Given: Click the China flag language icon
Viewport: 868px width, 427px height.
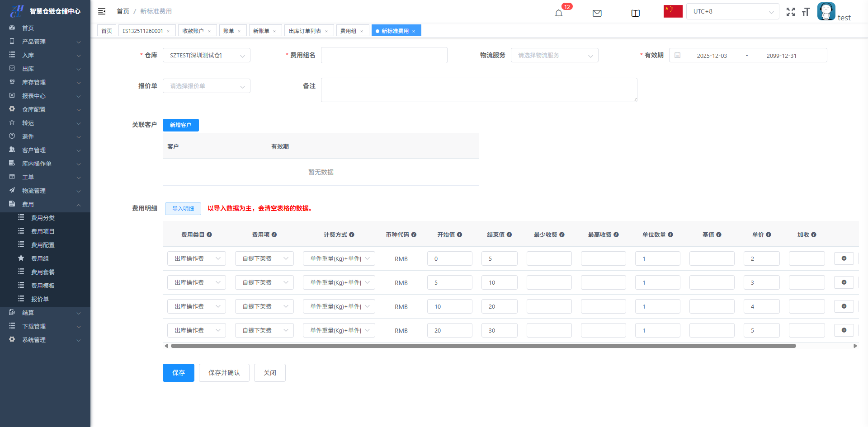Looking at the screenshot, I should (673, 11).
